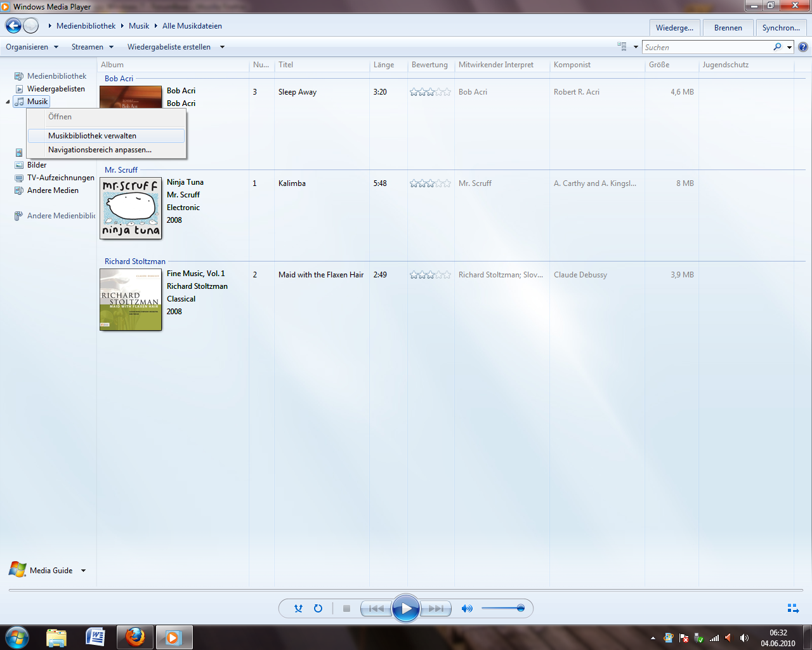Sort by Bewertung column header
This screenshot has width=812, height=650.
coord(431,65)
